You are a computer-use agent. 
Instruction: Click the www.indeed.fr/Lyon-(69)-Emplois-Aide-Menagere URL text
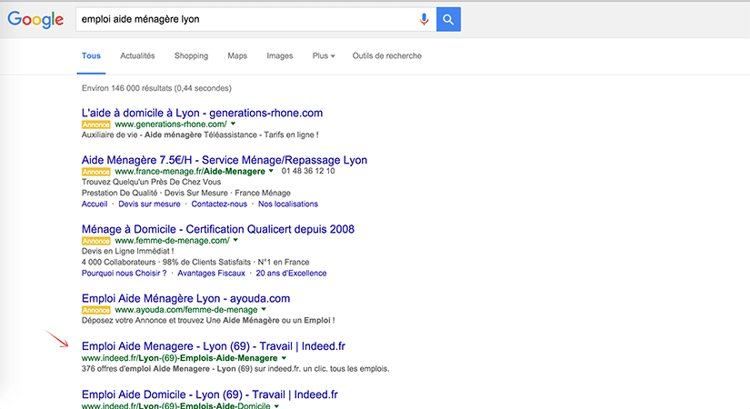coord(179,358)
